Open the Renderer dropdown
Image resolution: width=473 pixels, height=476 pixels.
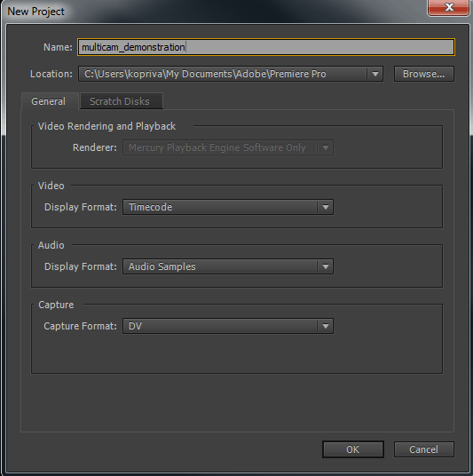[228, 147]
